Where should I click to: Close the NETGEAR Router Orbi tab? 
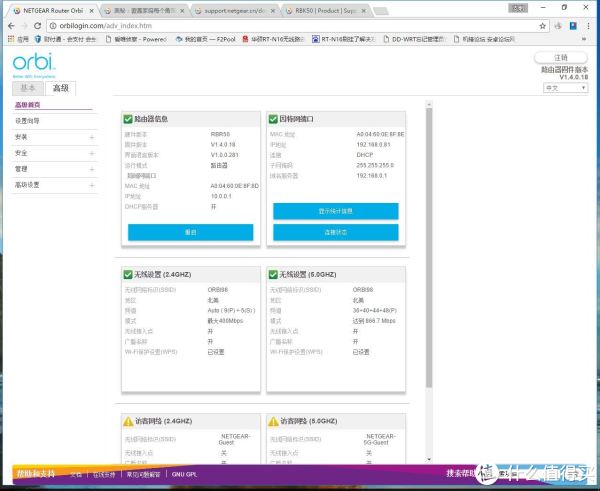[91, 11]
